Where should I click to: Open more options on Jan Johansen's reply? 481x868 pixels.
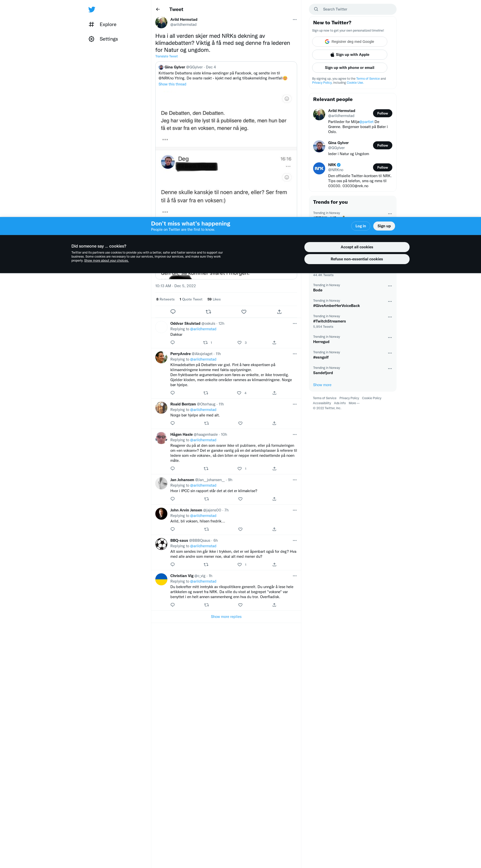coord(294,480)
